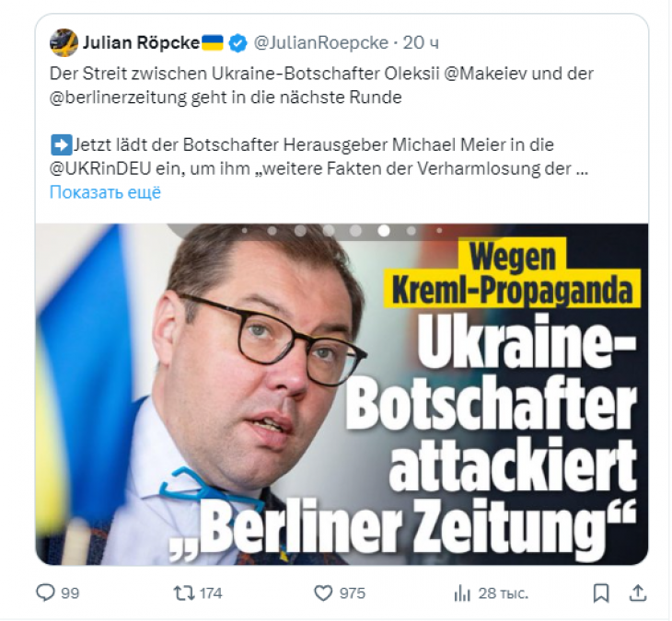Share tweet via upload arrow icon
The image size is (672, 621).
638,592
